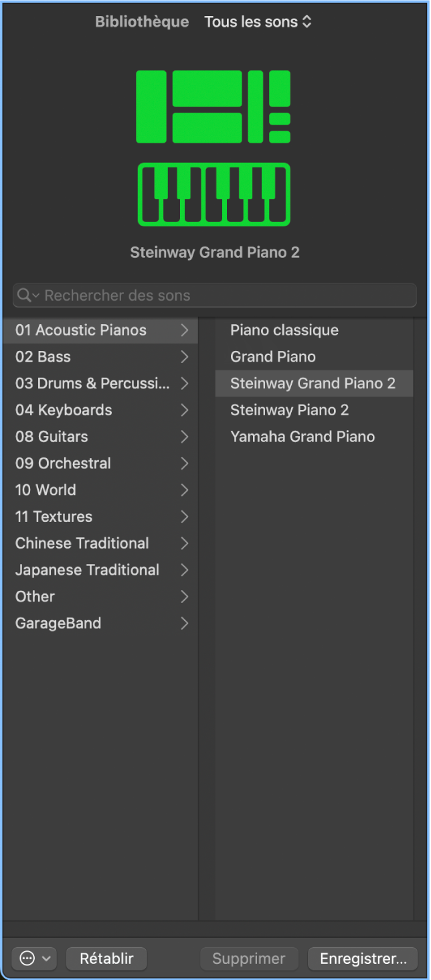Select the Piano classique patch
The image size is (431, 980).
(284, 330)
